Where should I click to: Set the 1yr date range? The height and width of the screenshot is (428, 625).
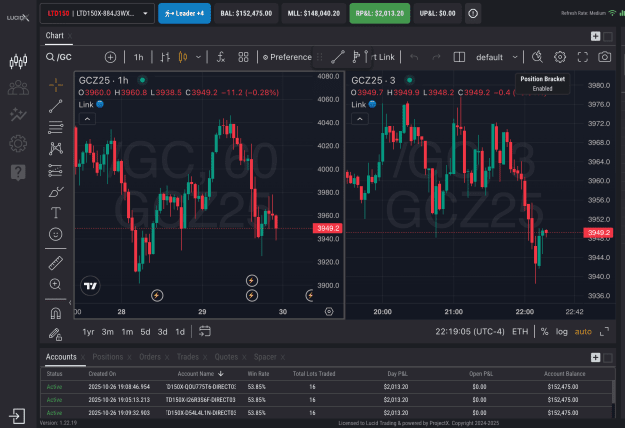tap(88, 332)
